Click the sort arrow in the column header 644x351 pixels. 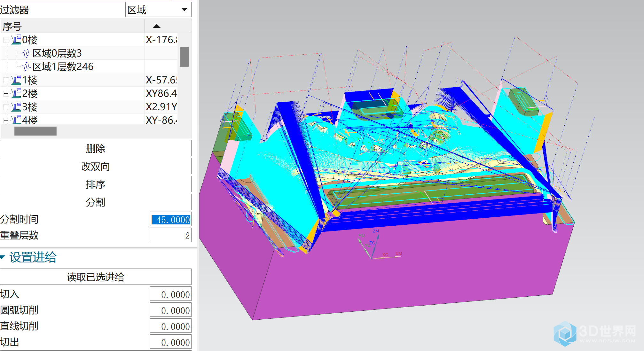point(157,26)
